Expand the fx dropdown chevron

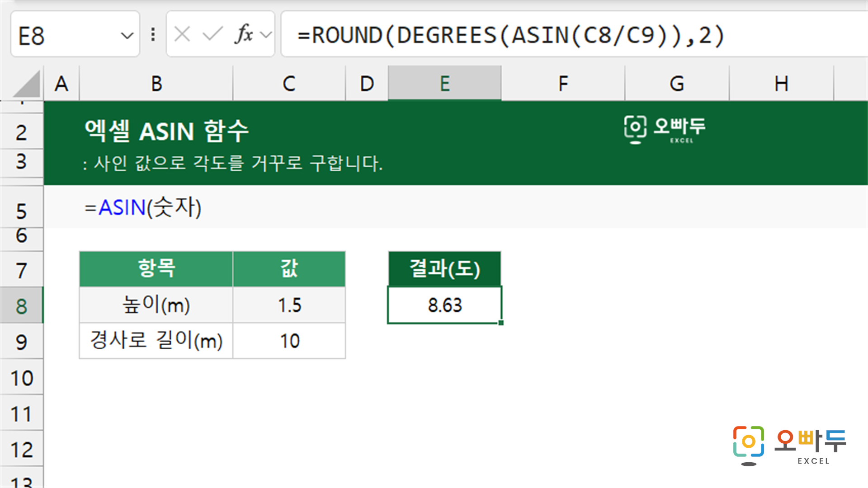coord(266,35)
